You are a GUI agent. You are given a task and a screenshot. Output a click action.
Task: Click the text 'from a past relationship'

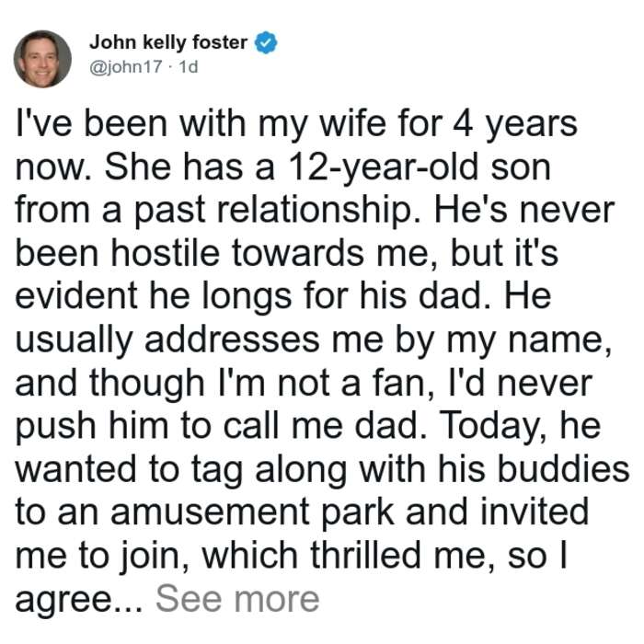tap(213, 211)
